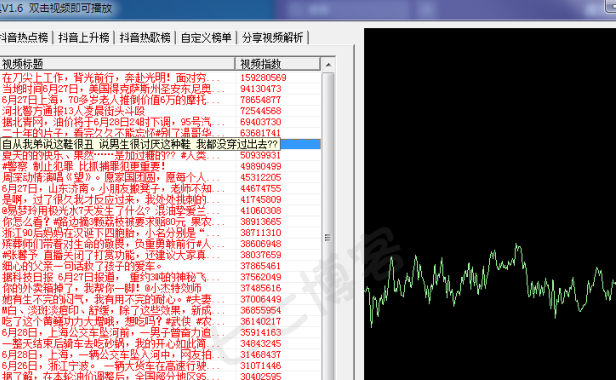
Task: Select row 她有生不完的闷气
Action: point(160,299)
